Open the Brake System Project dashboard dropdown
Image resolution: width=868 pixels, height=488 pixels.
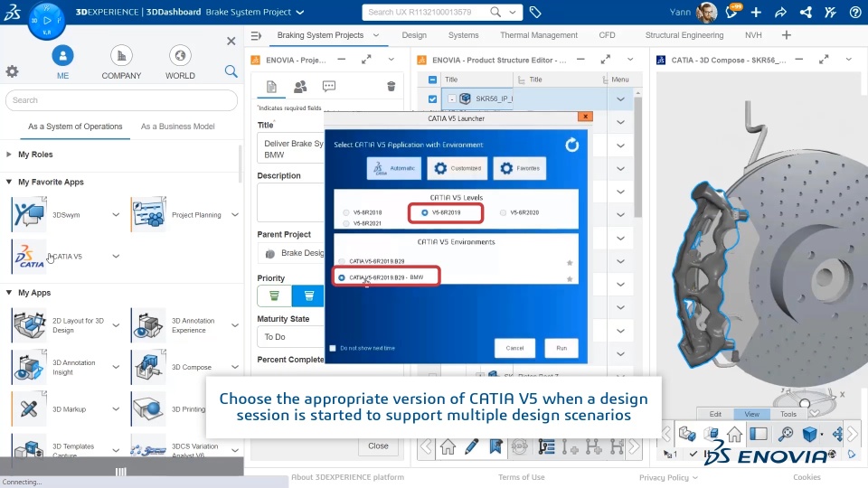pos(300,12)
